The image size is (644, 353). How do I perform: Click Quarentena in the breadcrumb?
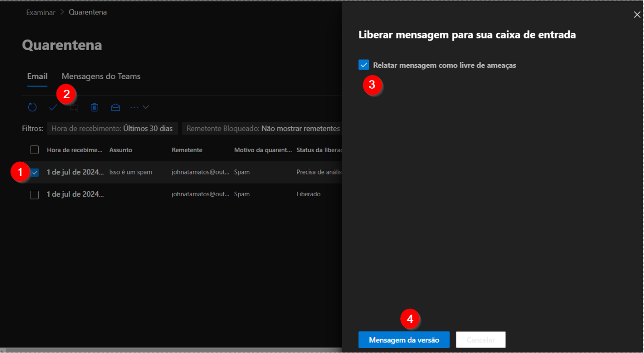tap(88, 12)
